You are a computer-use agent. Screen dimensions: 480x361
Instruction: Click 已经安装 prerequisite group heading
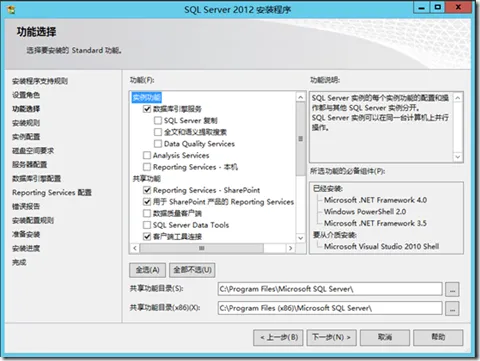click(328, 189)
